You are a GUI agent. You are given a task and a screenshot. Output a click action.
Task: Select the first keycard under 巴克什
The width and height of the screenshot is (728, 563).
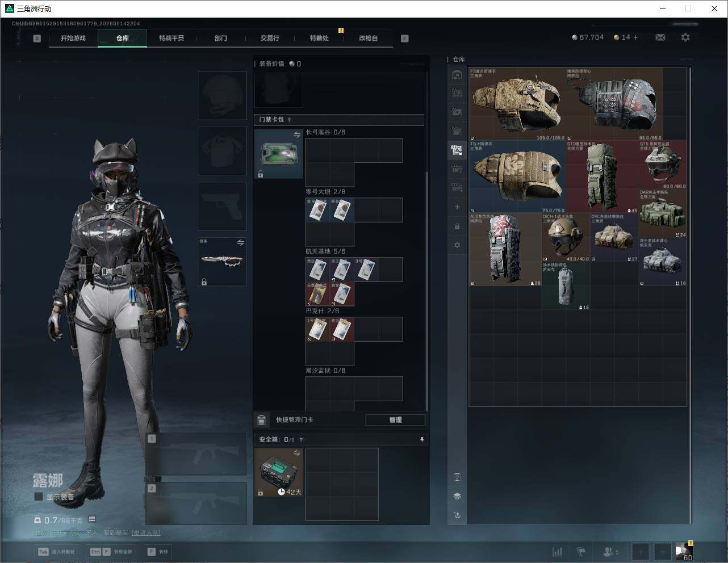[318, 329]
